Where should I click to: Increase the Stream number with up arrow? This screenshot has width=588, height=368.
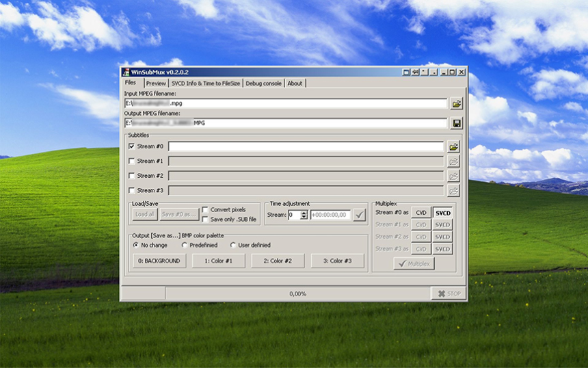click(x=304, y=213)
